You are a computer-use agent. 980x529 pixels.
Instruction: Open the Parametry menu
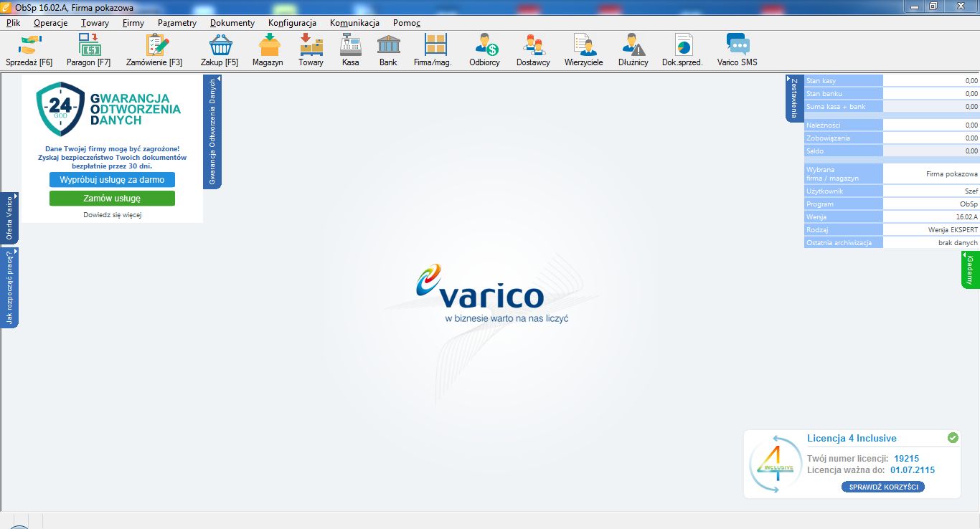coord(177,23)
